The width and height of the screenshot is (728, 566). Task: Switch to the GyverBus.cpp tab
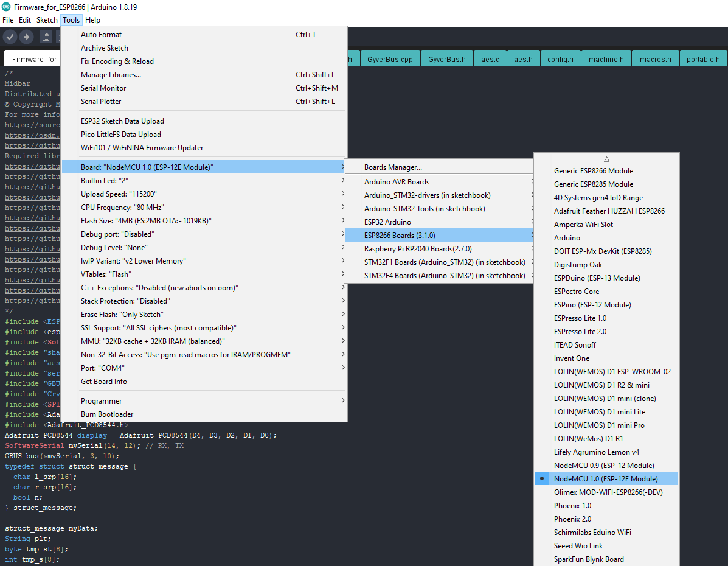pyautogui.click(x=390, y=59)
